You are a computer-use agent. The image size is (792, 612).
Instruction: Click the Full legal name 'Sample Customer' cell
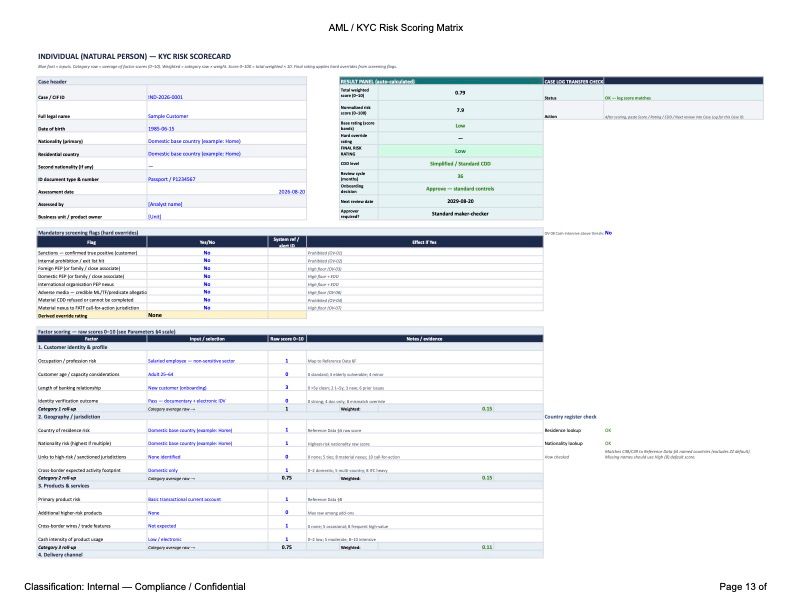tap(168, 116)
